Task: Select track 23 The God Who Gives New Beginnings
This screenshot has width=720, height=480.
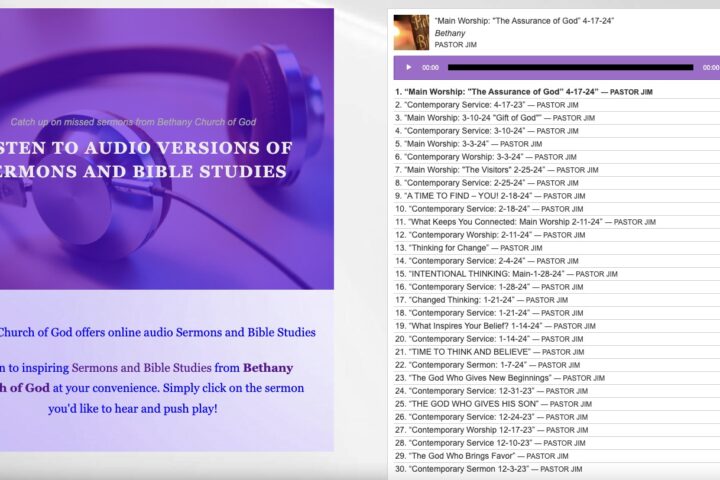Action: (x=557, y=378)
